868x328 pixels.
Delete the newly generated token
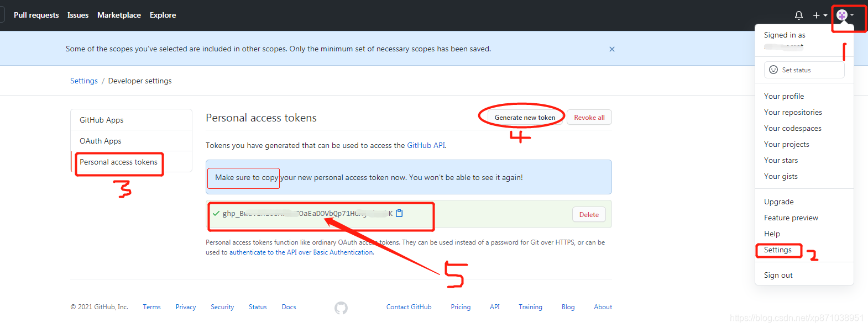pyautogui.click(x=589, y=215)
